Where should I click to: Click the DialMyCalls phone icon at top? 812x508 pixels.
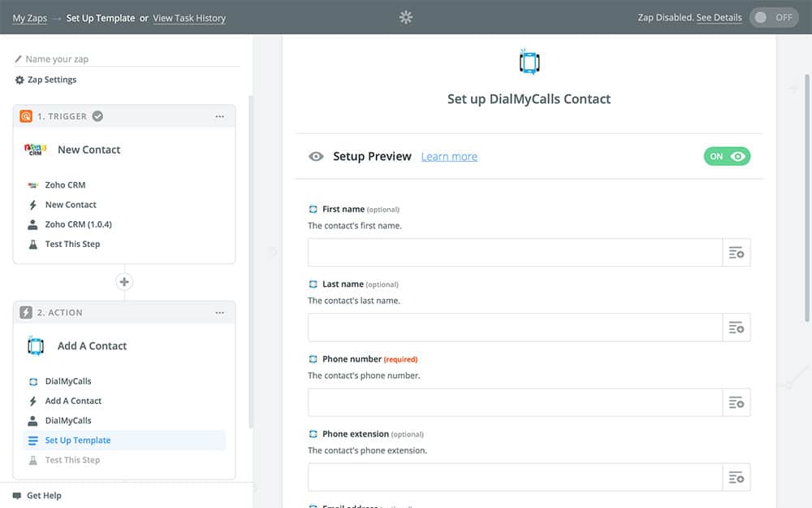[x=529, y=63]
